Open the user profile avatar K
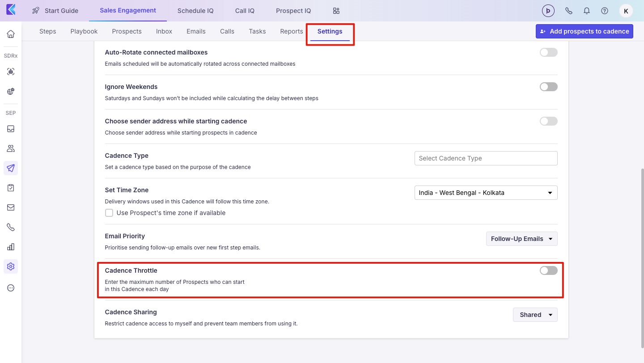This screenshot has width=644, height=363. [626, 11]
